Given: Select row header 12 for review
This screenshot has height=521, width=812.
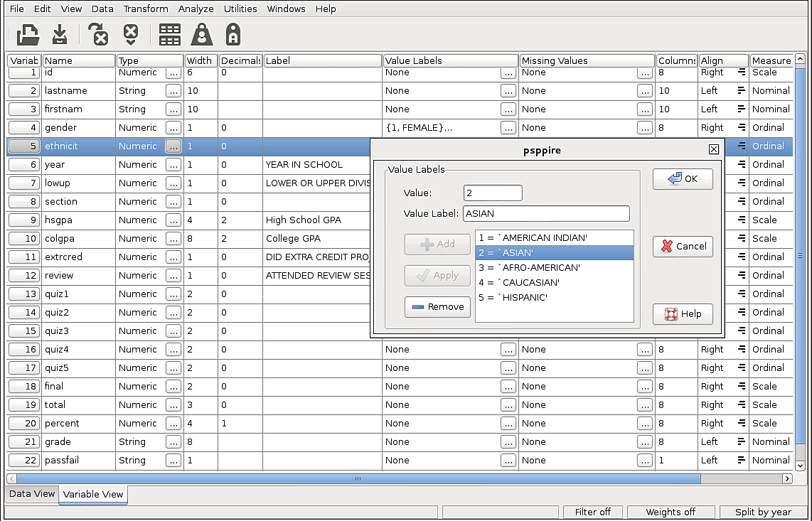Looking at the screenshot, I should coord(24,276).
